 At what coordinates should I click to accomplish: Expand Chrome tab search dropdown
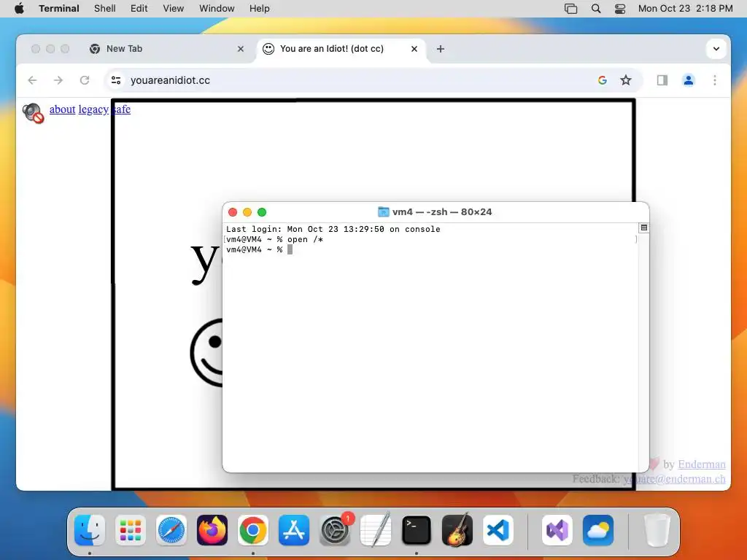click(x=716, y=49)
